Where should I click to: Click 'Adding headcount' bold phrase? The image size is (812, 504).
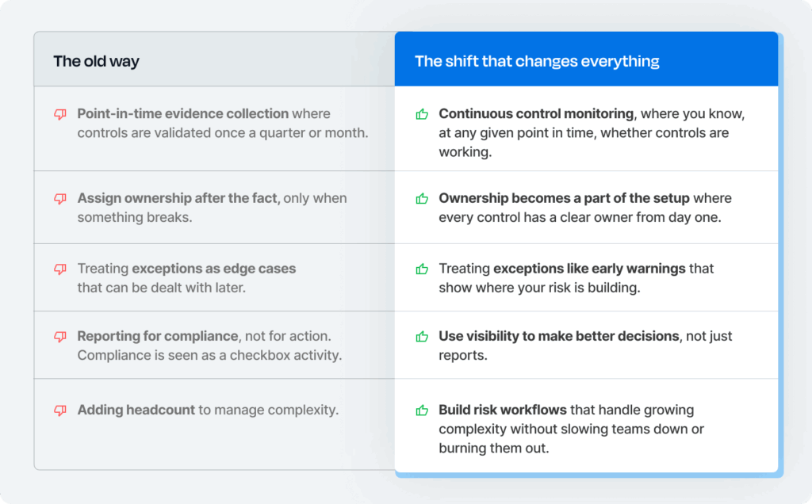[136, 410]
